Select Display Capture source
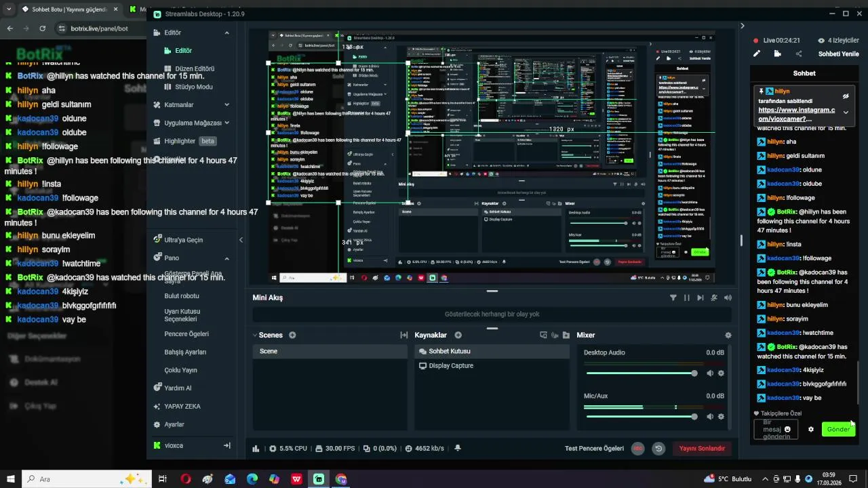Image resolution: width=868 pixels, height=488 pixels. pos(492,365)
